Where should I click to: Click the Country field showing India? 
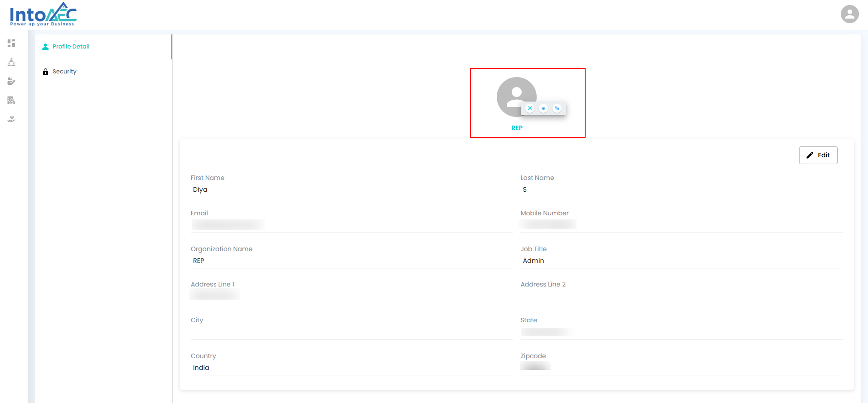pyautogui.click(x=352, y=368)
